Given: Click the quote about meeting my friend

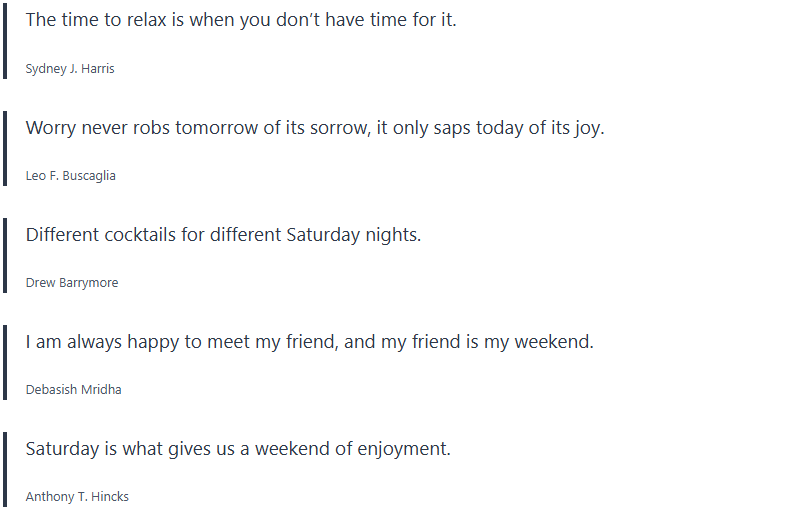Looking at the screenshot, I should pyautogui.click(x=310, y=342).
